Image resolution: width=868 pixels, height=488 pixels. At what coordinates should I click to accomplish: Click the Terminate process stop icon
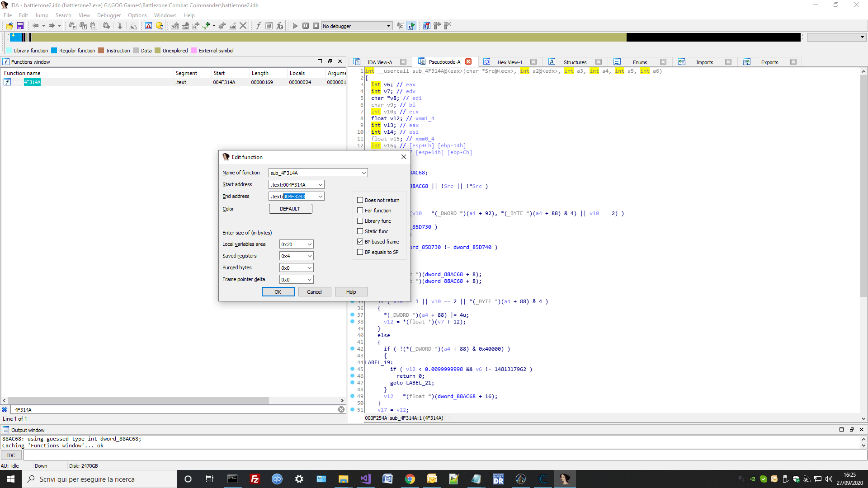click(316, 26)
